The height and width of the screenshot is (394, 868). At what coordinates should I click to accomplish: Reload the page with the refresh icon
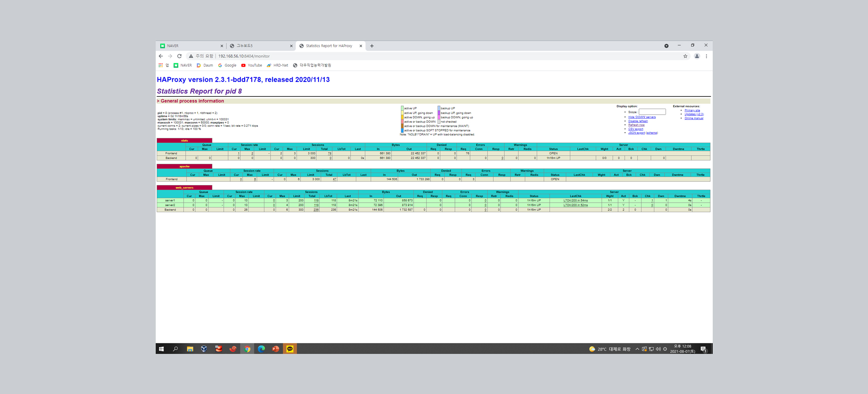click(x=179, y=56)
